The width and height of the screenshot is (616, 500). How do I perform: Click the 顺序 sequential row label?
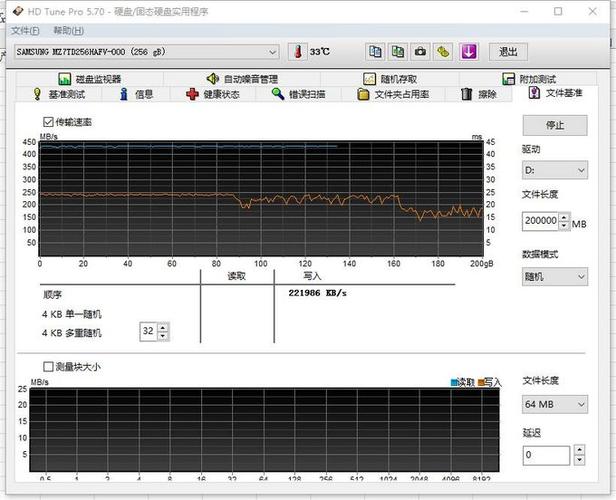click(52, 295)
